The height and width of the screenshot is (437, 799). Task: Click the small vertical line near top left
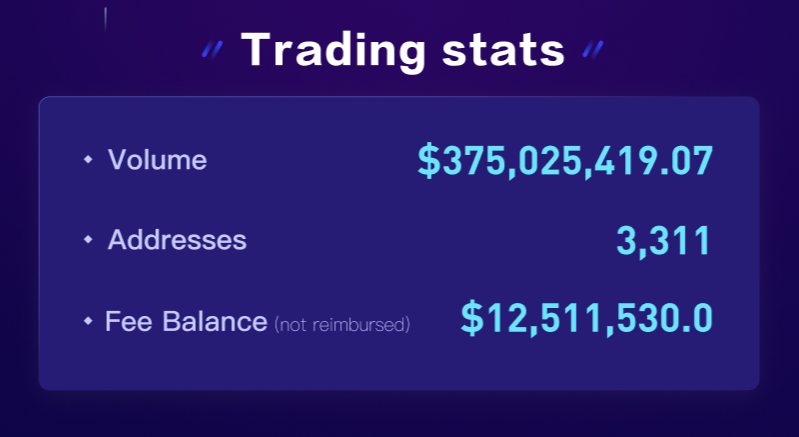[105, 19]
